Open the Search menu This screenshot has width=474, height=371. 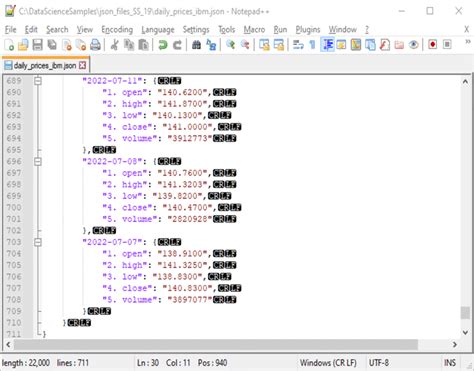[57, 30]
